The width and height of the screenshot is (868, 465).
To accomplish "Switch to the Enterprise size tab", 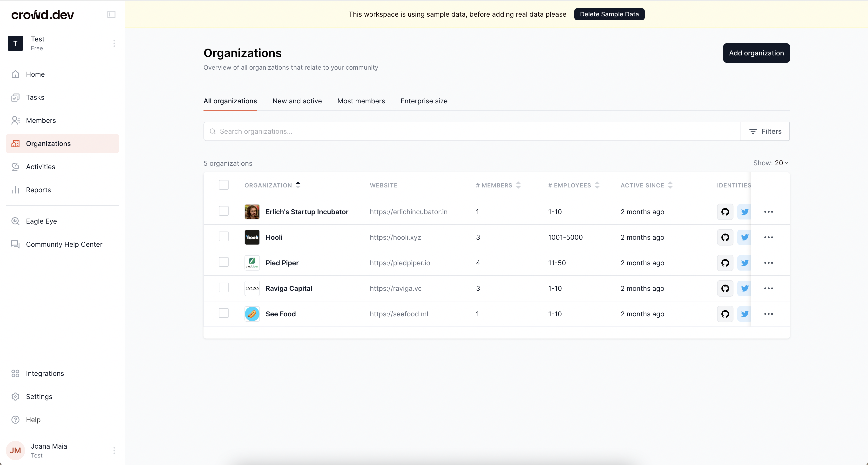I will 424,101.
